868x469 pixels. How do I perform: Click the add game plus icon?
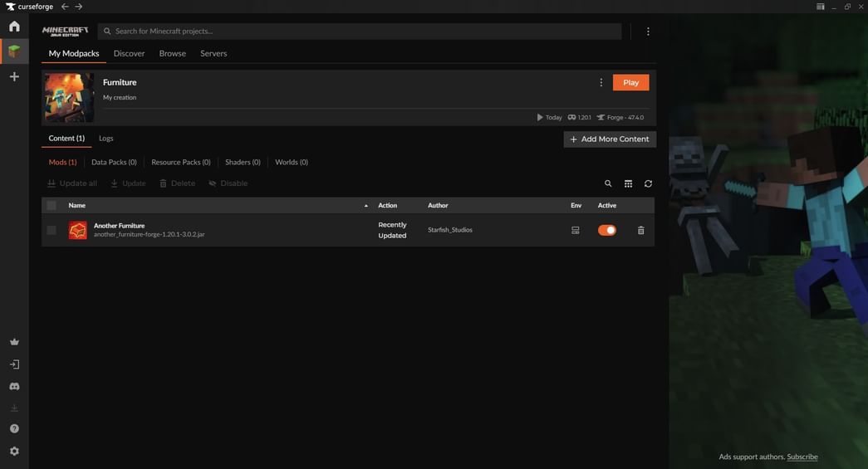click(x=14, y=76)
